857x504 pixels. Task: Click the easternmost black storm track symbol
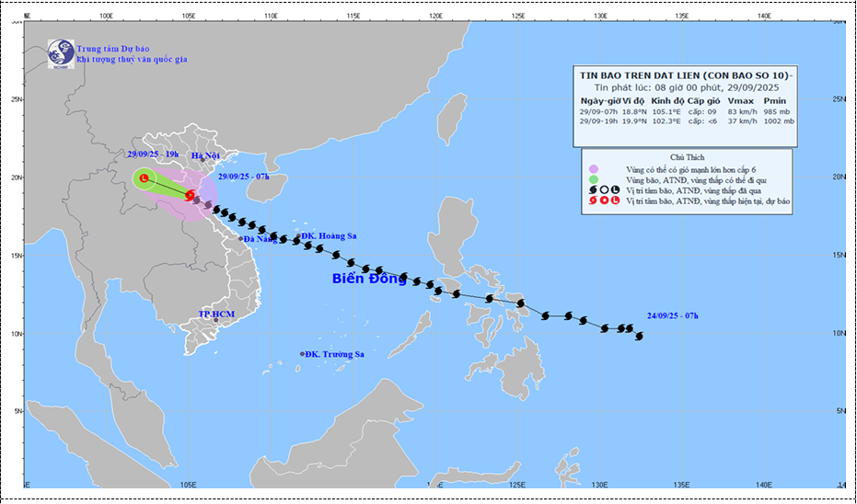coord(639,336)
